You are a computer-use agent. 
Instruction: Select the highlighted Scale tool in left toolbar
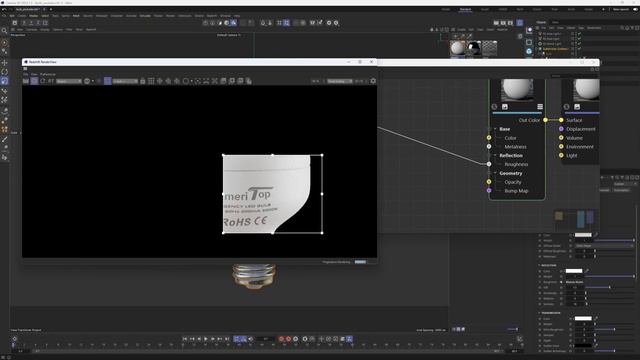coord(4,81)
